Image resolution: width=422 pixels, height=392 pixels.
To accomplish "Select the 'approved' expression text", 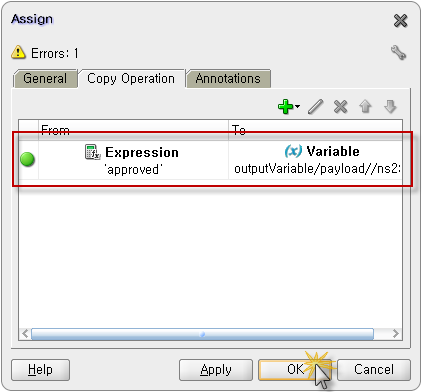I will point(133,170).
